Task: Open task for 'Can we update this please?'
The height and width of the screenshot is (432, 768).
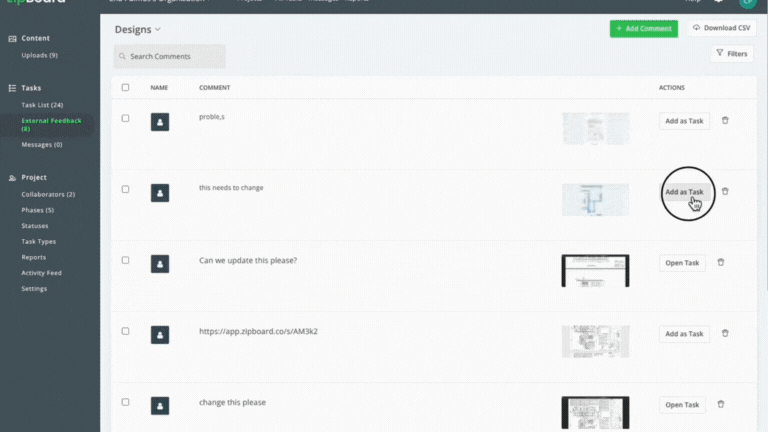Action: pyautogui.click(x=682, y=263)
